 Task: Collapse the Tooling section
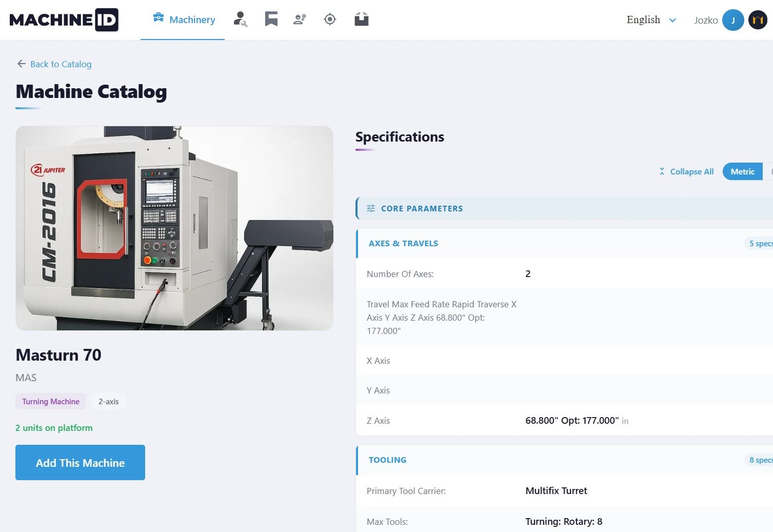[564, 460]
